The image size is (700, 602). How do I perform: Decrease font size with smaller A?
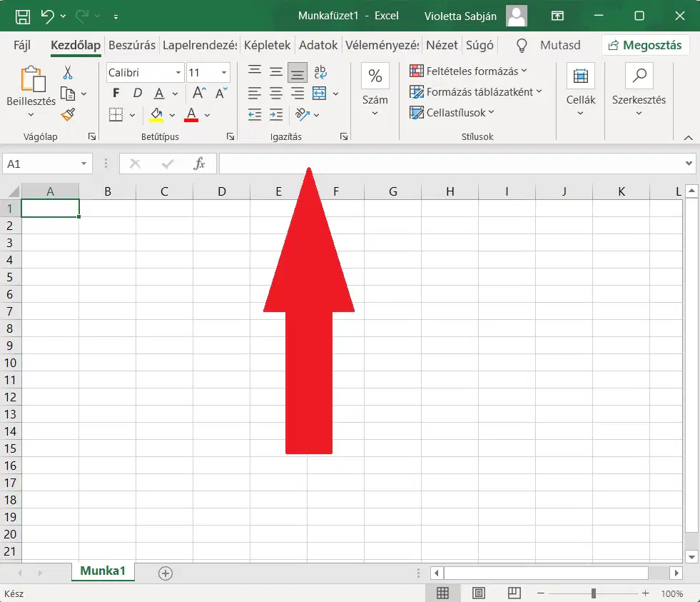pyautogui.click(x=221, y=94)
